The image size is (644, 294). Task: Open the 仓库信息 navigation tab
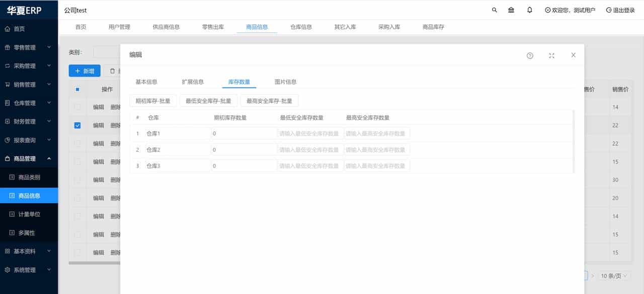coord(300,27)
